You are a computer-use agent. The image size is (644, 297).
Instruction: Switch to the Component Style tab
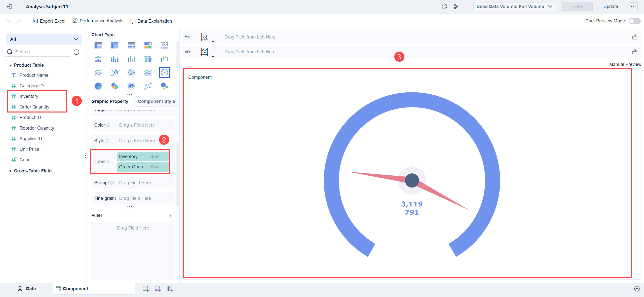(x=156, y=101)
